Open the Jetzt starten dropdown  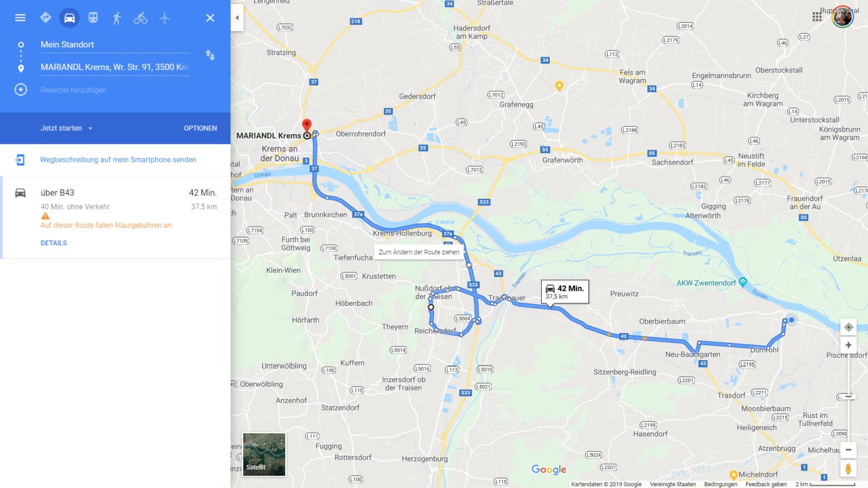[x=67, y=128]
